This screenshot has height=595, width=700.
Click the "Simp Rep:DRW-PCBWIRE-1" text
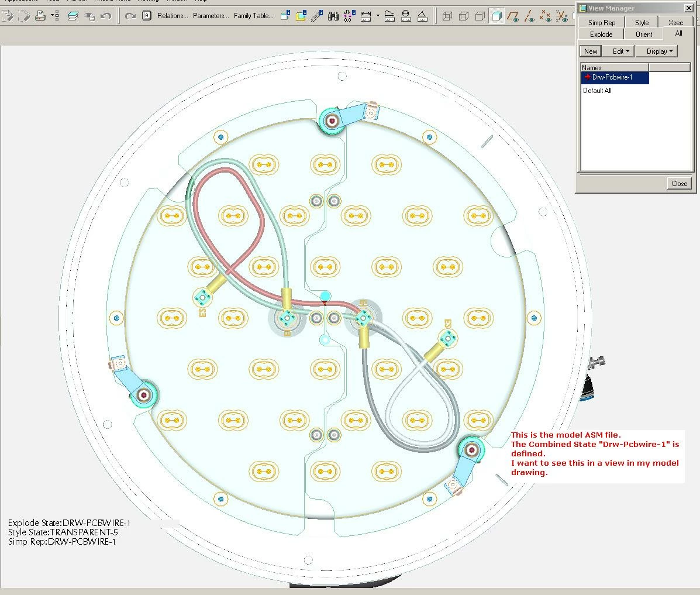coord(62,541)
